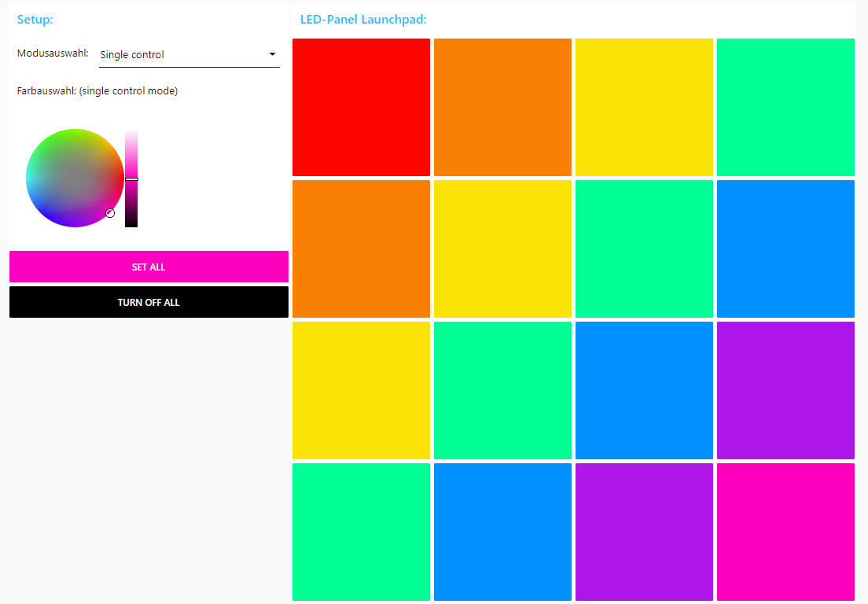The width and height of the screenshot is (868, 604).
Task: Pick the green panel in the bottom row
Action: click(x=361, y=532)
